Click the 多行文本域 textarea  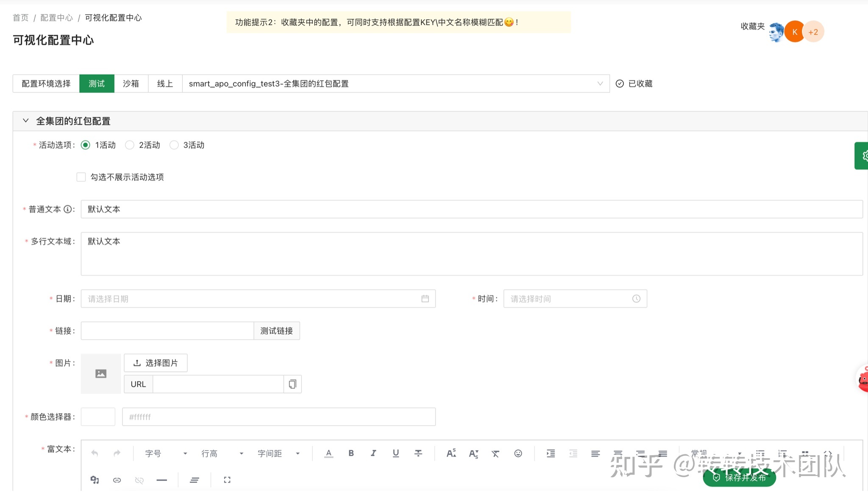click(x=472, y=254)
